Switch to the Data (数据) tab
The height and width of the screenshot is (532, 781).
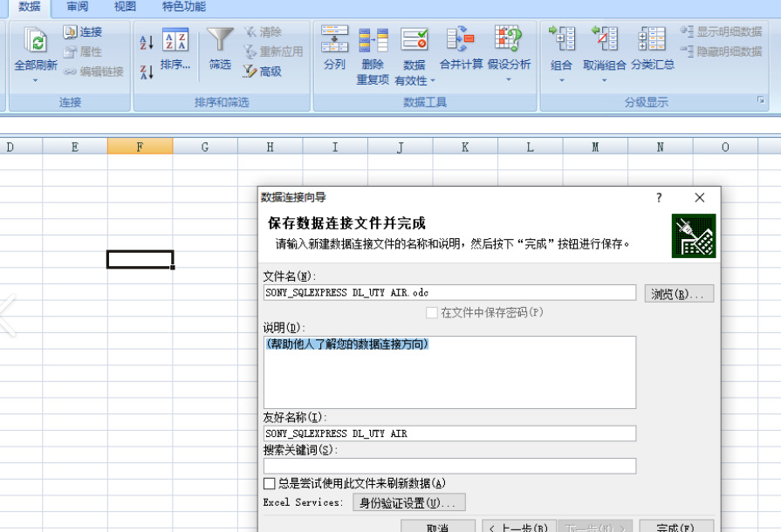30,6
